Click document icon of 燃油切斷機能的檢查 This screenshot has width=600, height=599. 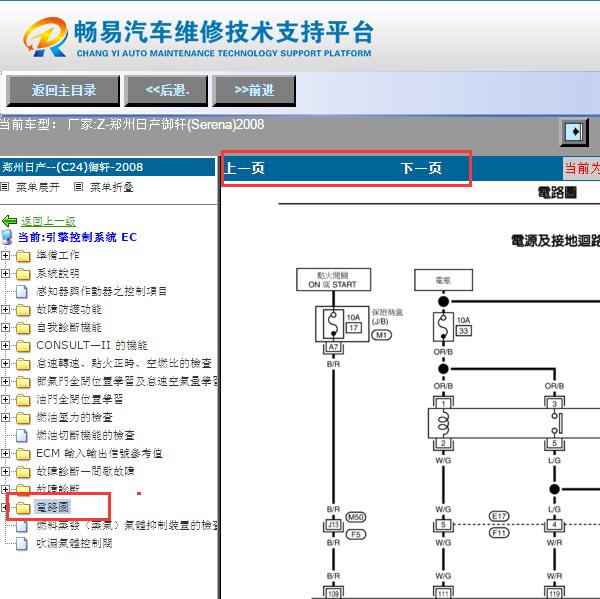coord(22,436)
